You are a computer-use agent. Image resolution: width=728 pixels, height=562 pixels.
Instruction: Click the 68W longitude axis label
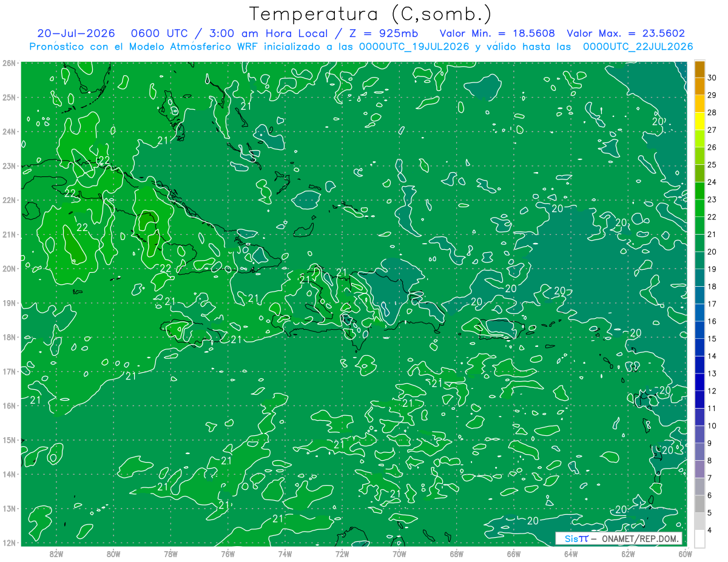coord(456,553)
